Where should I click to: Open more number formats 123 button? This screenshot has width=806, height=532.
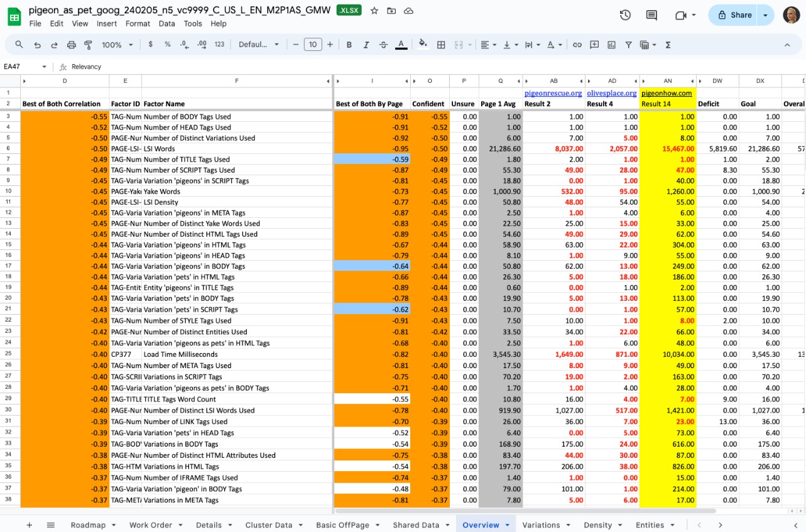pos(219,45)
